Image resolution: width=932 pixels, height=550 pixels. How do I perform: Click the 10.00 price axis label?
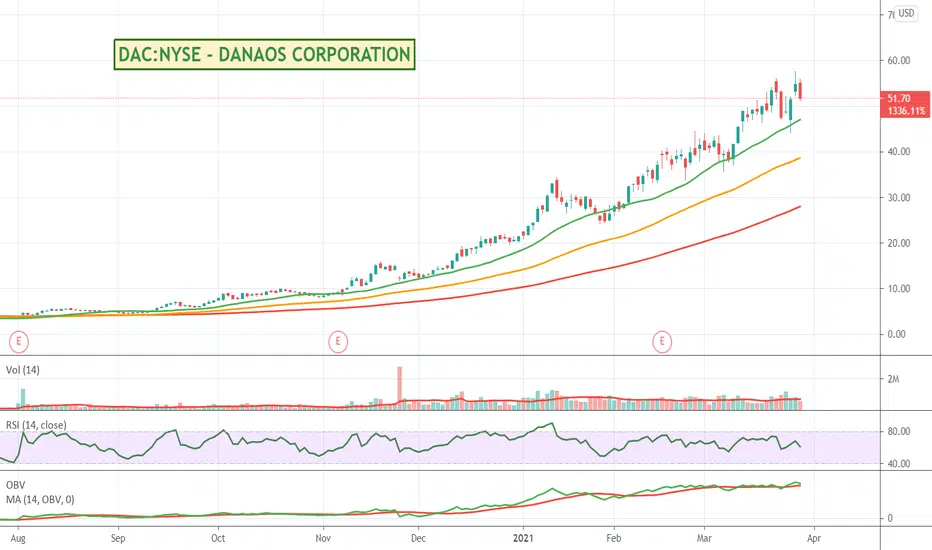(899, 289)
